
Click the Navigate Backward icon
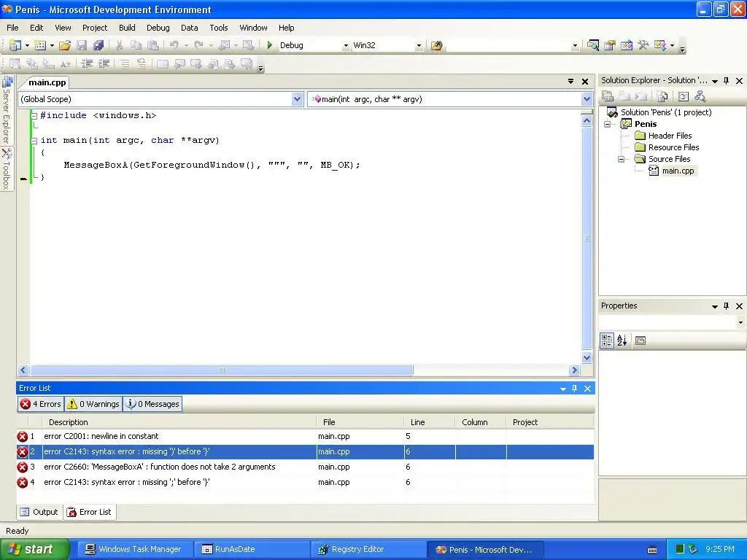(224, 45)
